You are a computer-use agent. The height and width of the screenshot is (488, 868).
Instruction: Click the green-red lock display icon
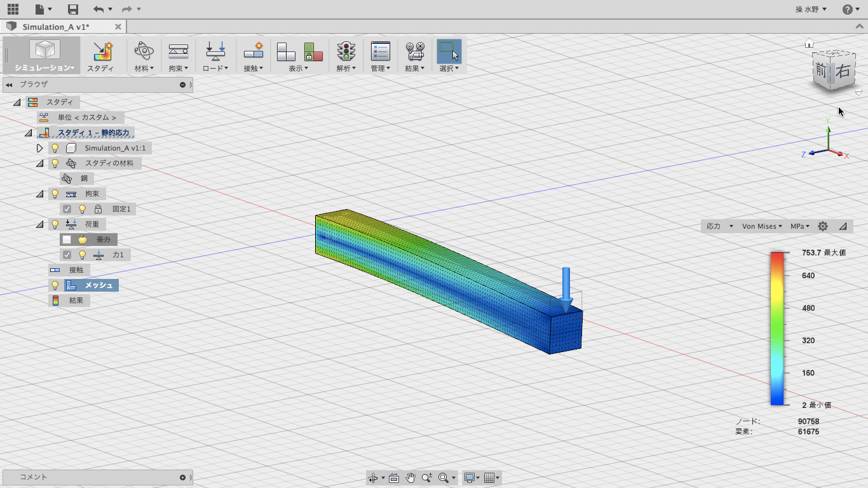[x=313, y=51]
